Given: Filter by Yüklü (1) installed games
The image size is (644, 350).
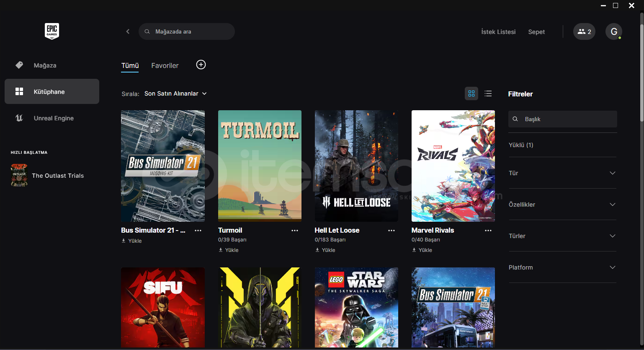Looking at the screenshot, I should pyautogui.click(x=521, y=145).
